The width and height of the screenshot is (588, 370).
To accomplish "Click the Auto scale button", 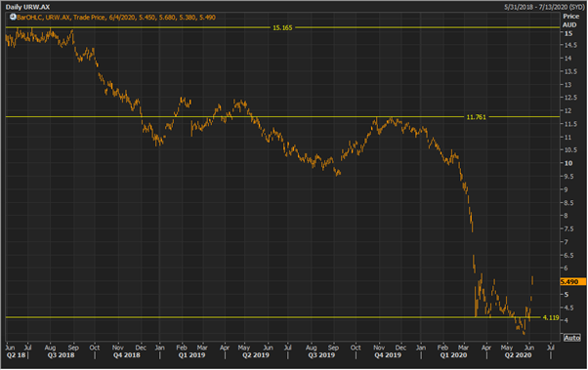I will 572,338.
